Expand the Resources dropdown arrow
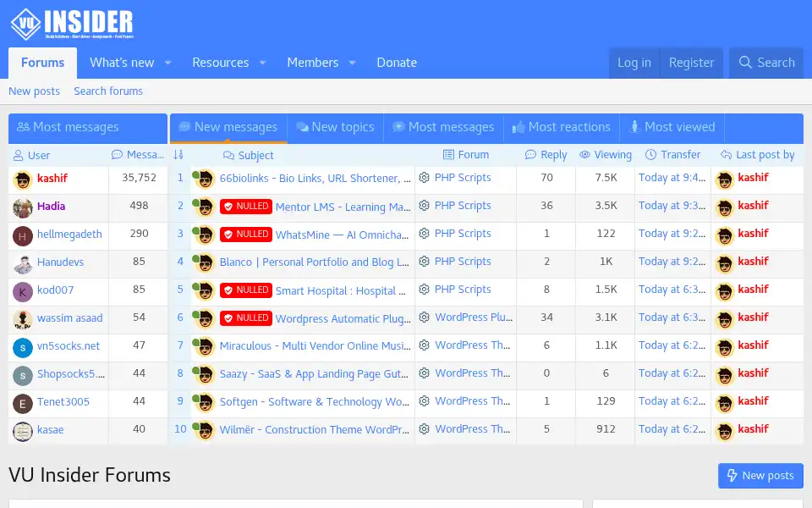Viewport: 812px width, 508px height. [262, 63]
